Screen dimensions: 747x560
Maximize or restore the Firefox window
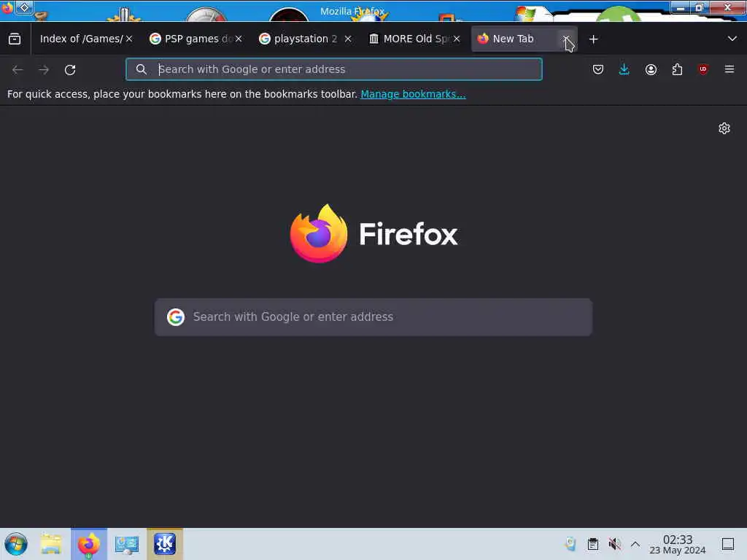point(700,7)
